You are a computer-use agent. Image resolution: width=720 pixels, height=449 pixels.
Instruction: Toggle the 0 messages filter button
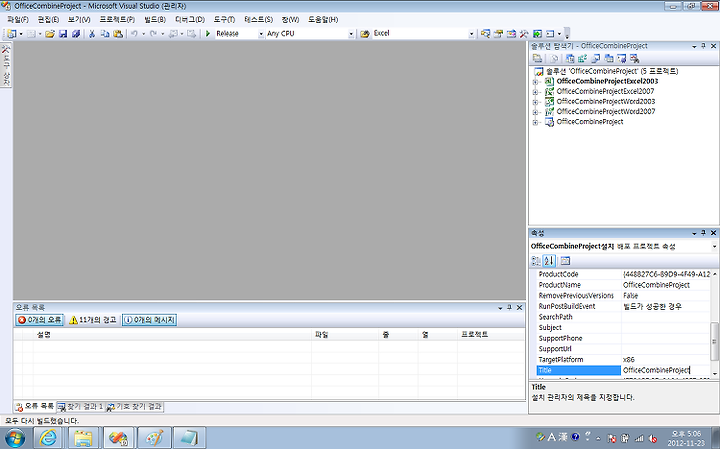tap(149, 320)
